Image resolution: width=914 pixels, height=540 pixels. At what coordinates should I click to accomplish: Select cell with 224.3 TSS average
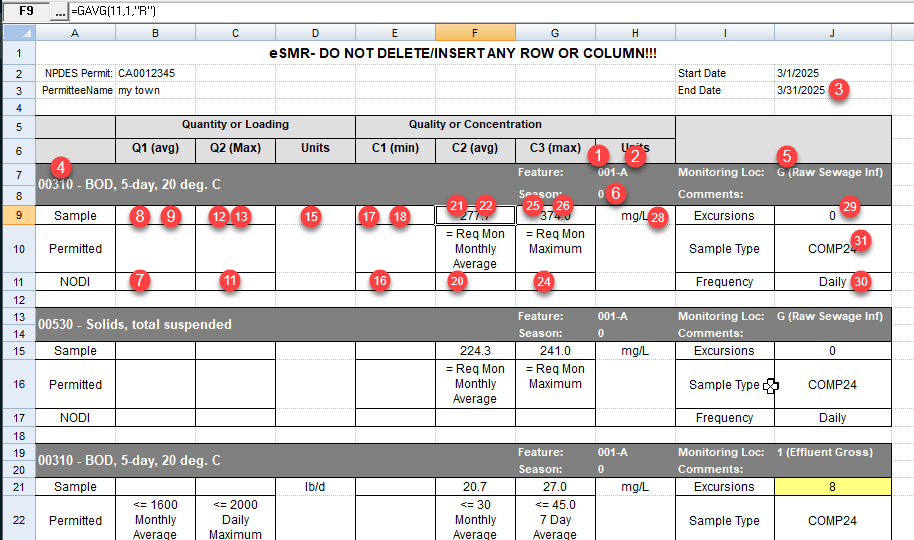(475, 351)
